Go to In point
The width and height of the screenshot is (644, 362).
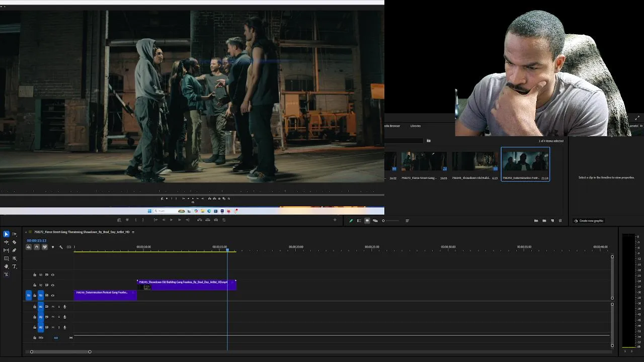click(x=155, y=220)
